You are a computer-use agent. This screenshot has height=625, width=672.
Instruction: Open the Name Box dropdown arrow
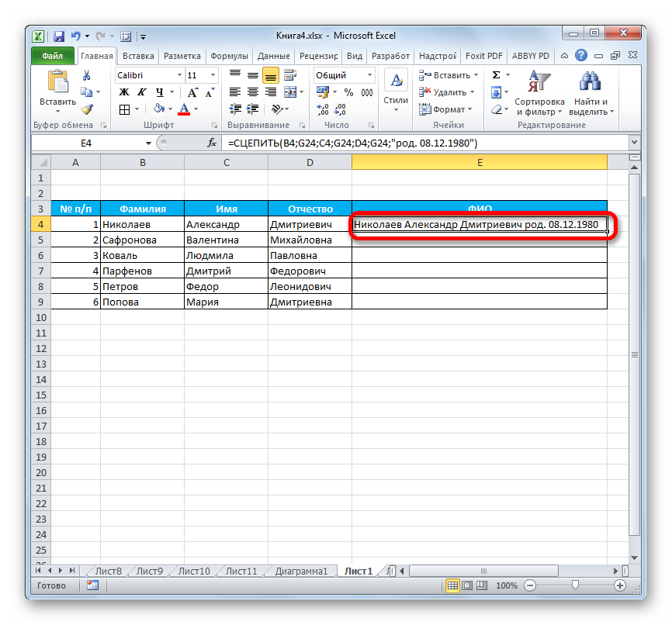coord(149,143)
